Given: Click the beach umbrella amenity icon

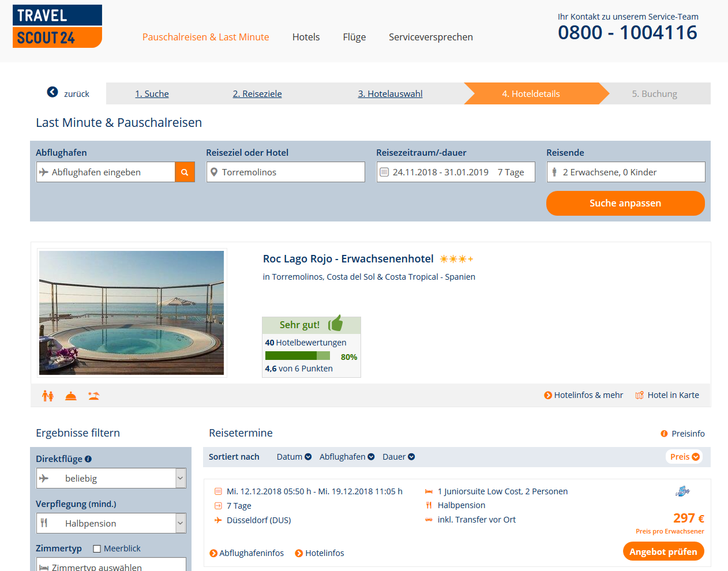Looking at the screenshot, I should click(x=94, y=396).
